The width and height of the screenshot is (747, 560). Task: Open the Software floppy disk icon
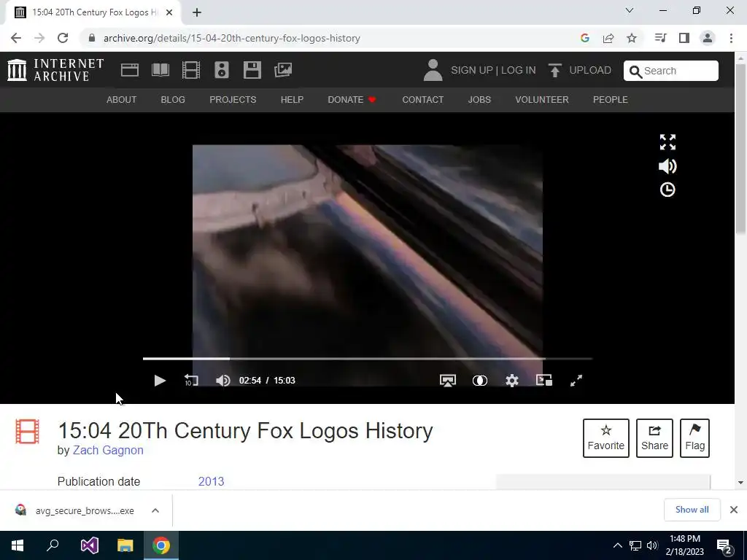[252, 70]
